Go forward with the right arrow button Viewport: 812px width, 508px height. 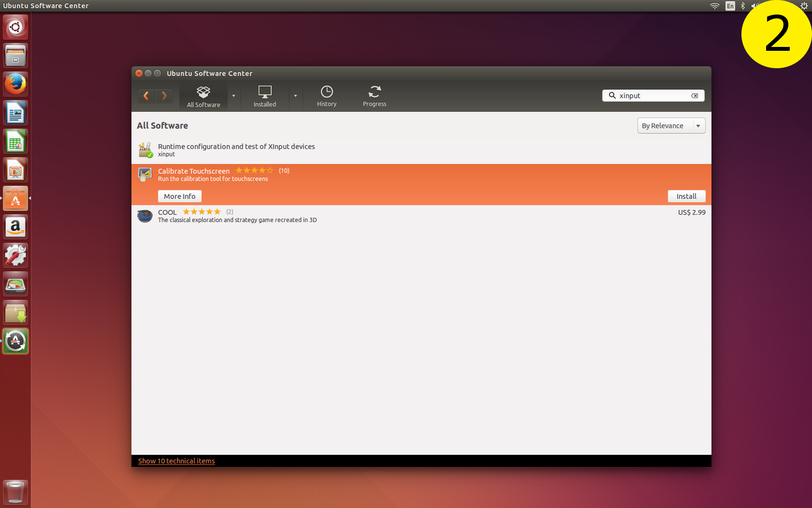[x=164, y=96]
